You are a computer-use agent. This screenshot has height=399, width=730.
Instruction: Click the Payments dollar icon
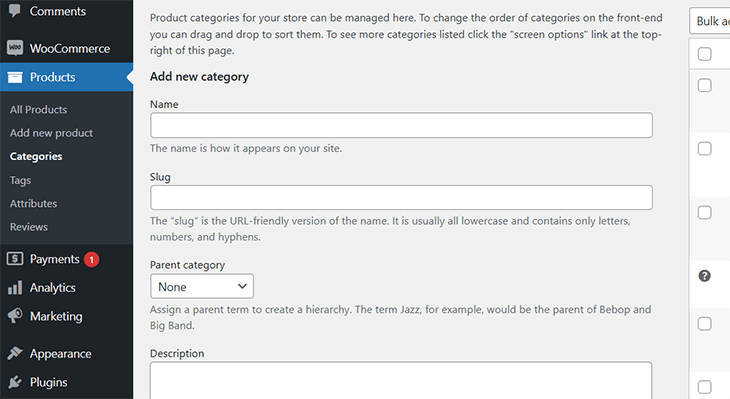15,258
